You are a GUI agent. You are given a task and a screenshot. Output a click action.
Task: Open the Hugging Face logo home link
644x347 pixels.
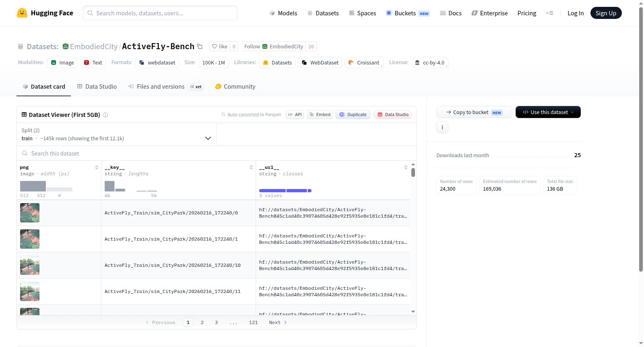click(45, 13)
